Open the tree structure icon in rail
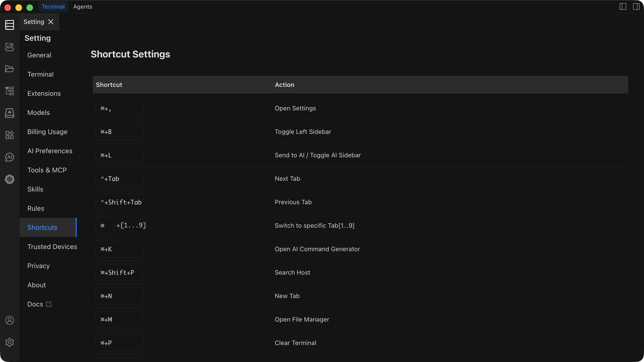Image resolution: width=644 pixels, height=362 pixels. coord(10,91)
